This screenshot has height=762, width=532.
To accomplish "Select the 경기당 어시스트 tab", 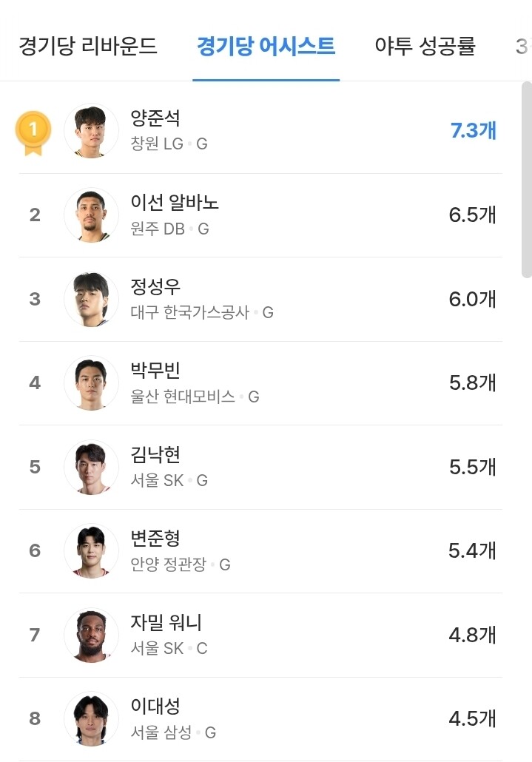I will pyautogui.click(x=266, y=47).
